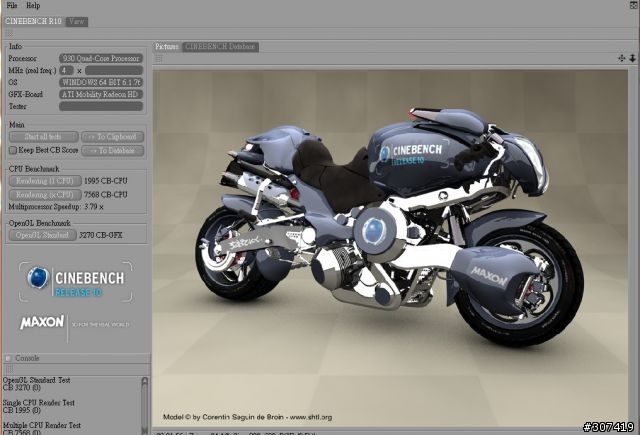640x435 pixels.
Task: Click the To Clipboard button
Action: (x=113, y=137)
